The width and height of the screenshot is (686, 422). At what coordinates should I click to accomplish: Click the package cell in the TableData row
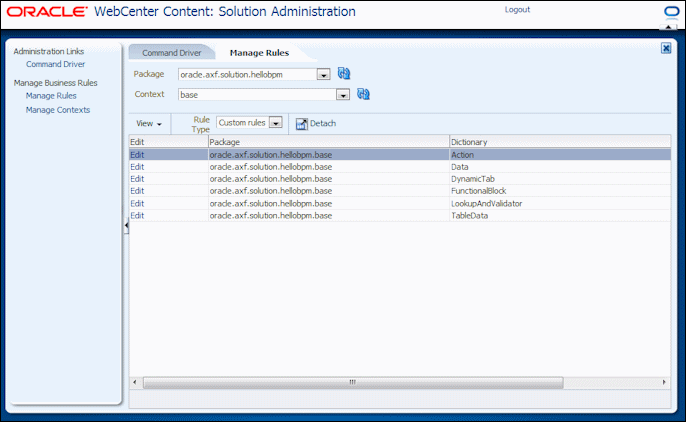point(329,216)
